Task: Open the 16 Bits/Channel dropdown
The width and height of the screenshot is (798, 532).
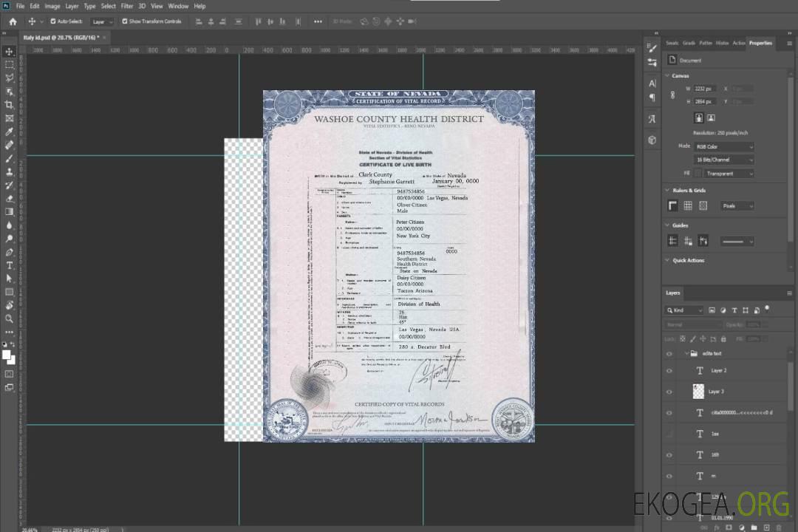Action: click(x=724, y=160)
